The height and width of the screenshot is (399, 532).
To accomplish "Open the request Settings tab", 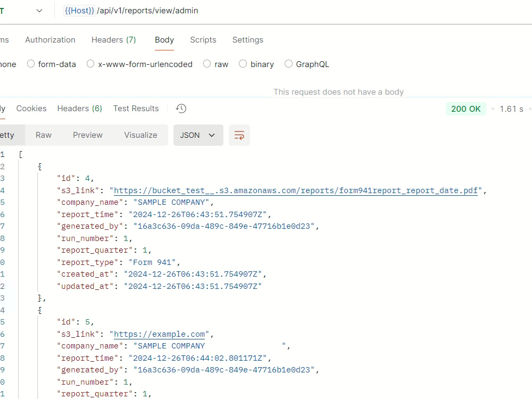I will (248, 40).
